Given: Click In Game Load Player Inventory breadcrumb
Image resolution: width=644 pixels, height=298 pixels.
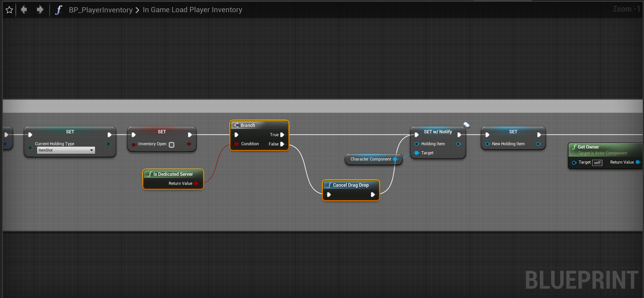Looking at the screenshot, I should pos(192,10).
